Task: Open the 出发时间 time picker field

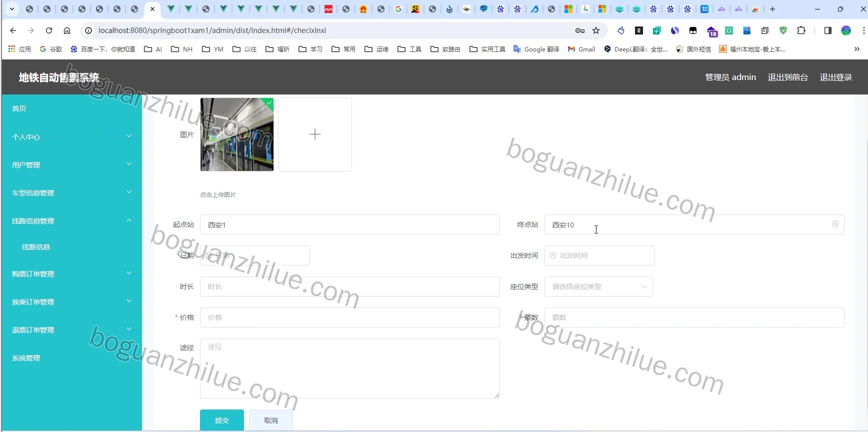Action: click(599, 255)
